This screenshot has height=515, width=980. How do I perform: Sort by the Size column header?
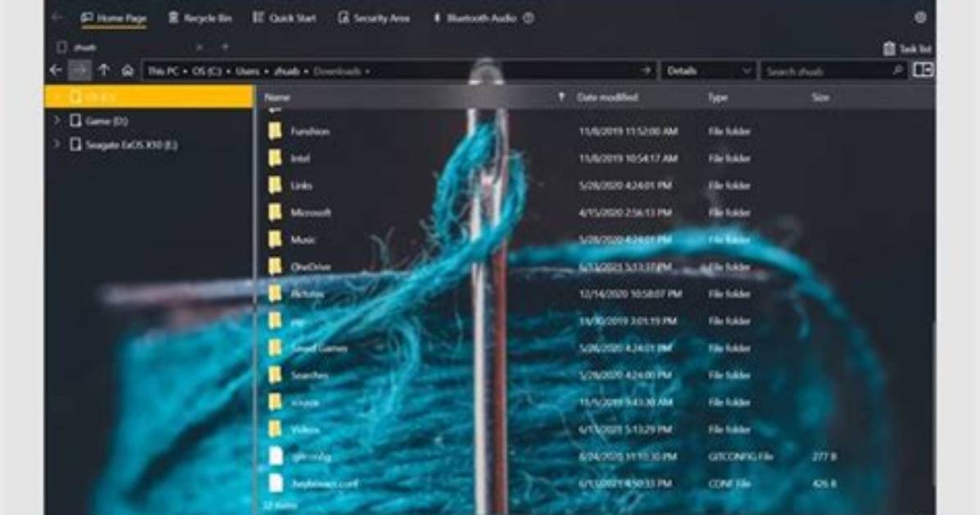click(820, 97)
